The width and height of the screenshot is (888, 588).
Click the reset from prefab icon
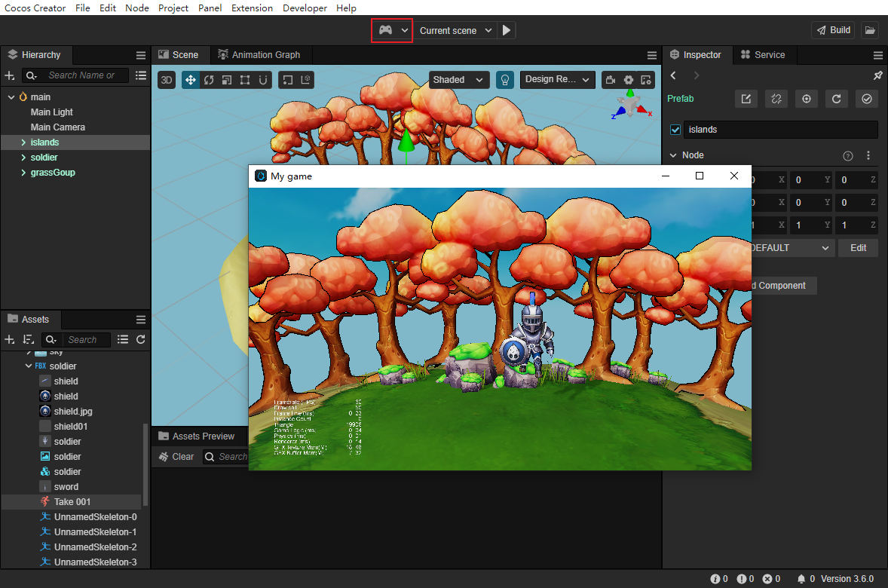836,99
